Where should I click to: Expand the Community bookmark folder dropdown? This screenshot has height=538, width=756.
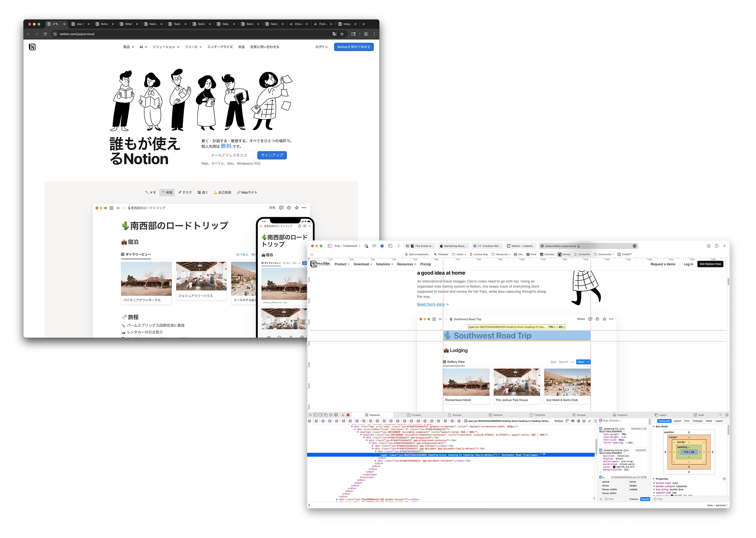coord(612,254)
